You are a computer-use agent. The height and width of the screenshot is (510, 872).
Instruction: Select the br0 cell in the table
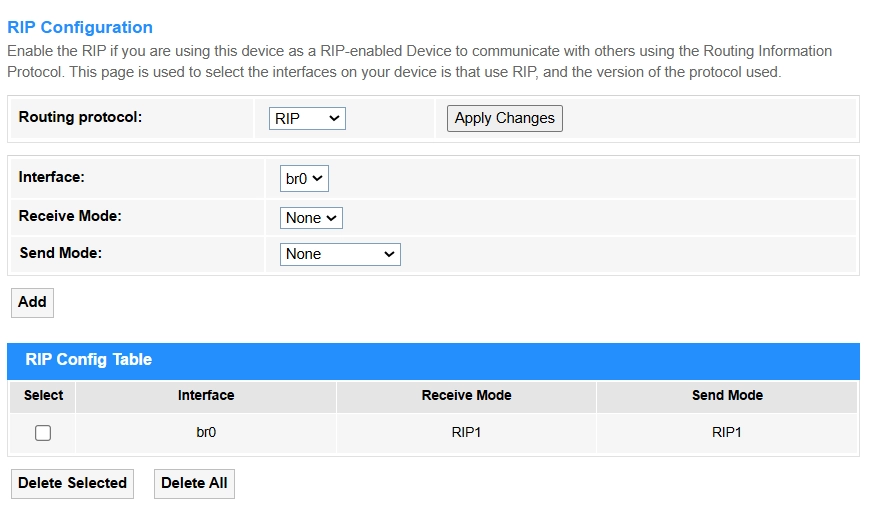pyautogui.click(x=206, y=433)
